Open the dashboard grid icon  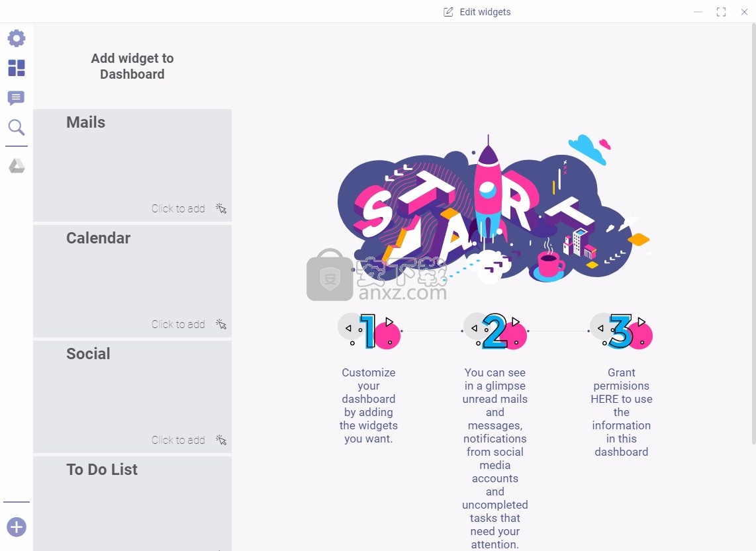[x=17, y=68]
